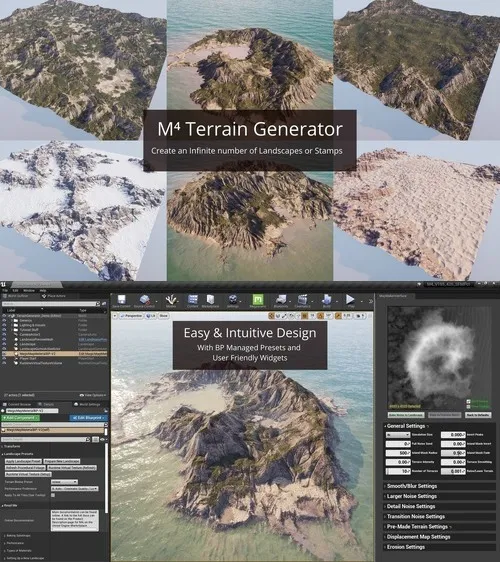Click the folder icon next to outliner search
Screen dimensions: 500x562
pos(104,304)
